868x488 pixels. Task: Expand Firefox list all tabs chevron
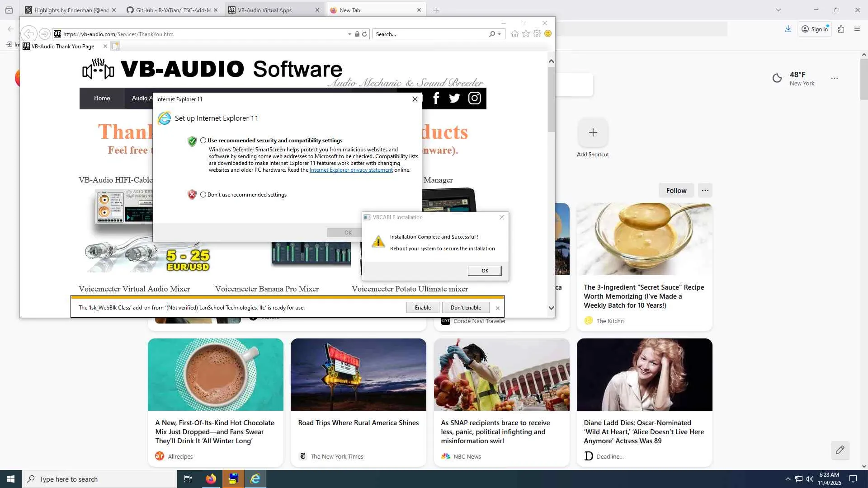778,10
